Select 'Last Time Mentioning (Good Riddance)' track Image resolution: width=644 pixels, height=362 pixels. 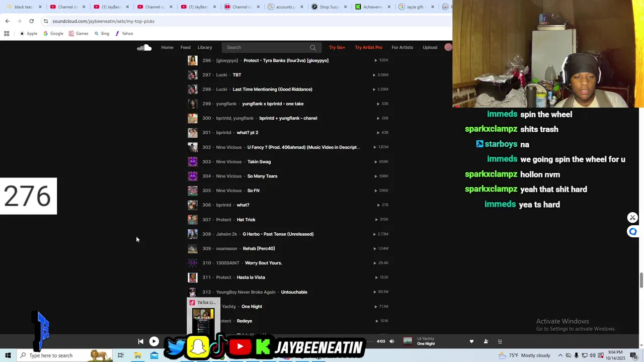(272, 89)
